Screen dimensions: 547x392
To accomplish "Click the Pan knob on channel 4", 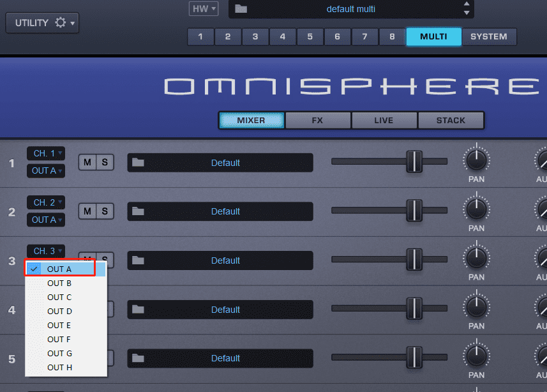I will pos(477,306).
